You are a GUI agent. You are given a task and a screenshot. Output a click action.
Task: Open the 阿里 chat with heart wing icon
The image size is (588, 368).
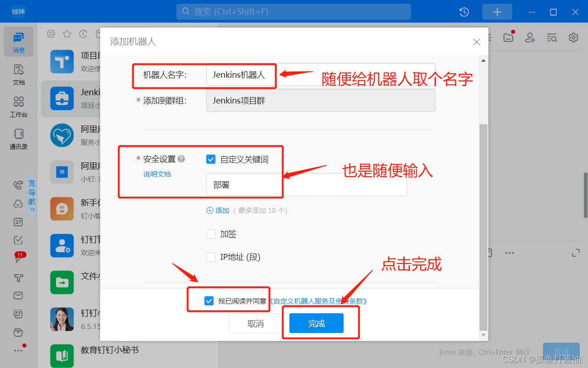[x=70, y=135]
